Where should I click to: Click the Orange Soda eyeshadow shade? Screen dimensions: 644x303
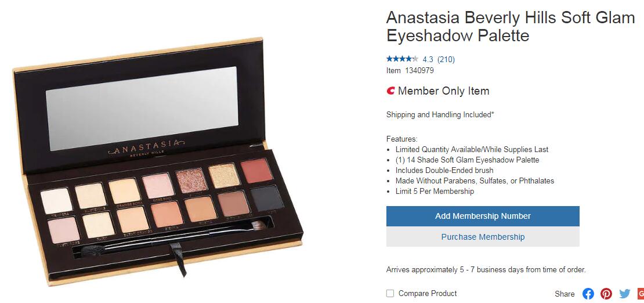tap(125, 190)
